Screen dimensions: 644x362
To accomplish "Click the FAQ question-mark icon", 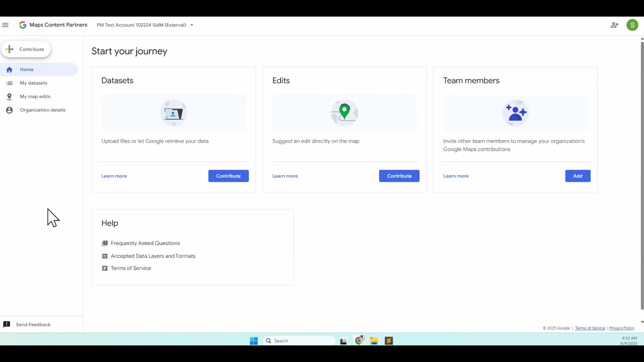I will (x=105, y=243).
